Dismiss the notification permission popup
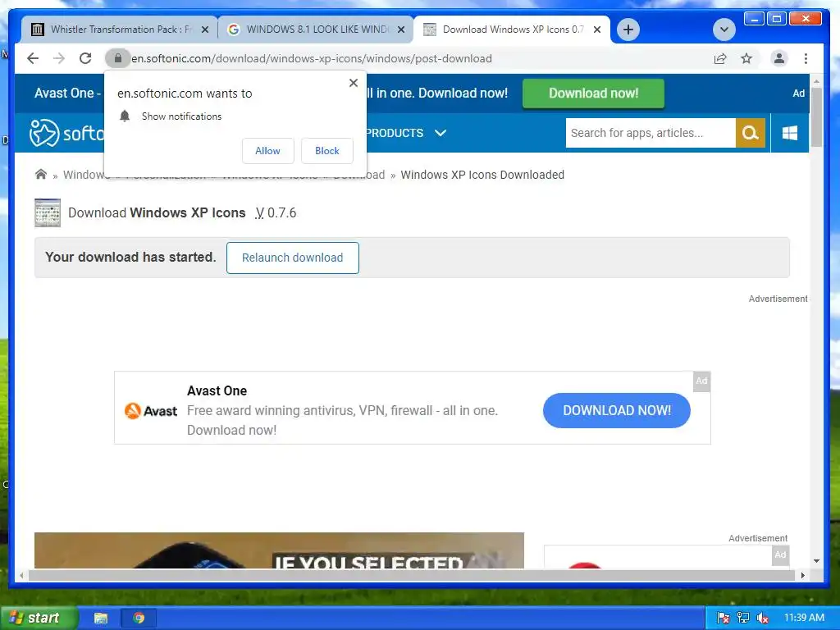Screen dimensions: 840x630 [353, 83]
